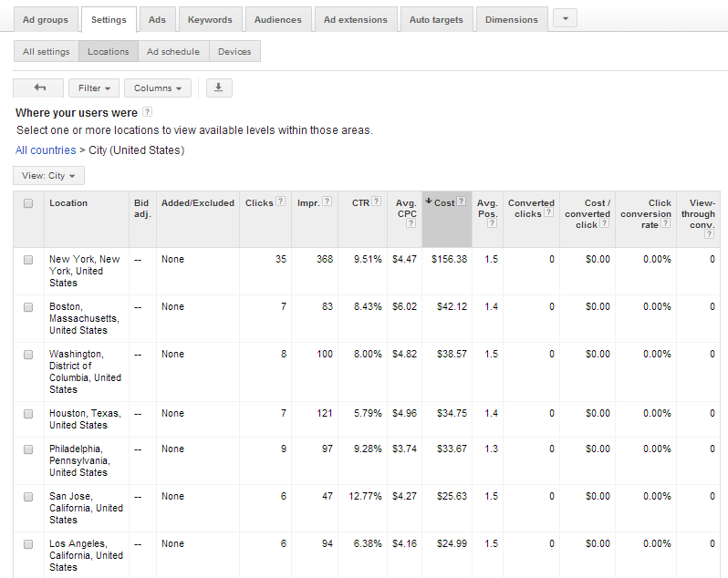The height and width of the screenshot is (578, 728).
Task: Switch to the Ads tab
Action: coord(157,19)
